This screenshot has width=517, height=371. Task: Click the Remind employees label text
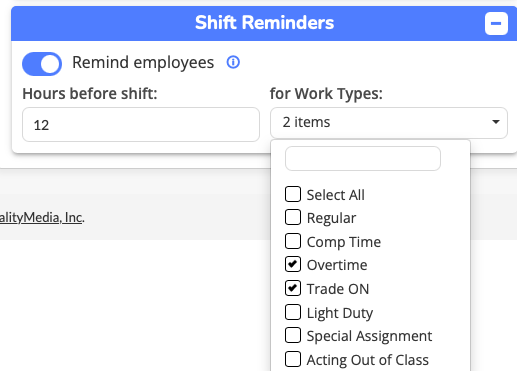[143, 63]
